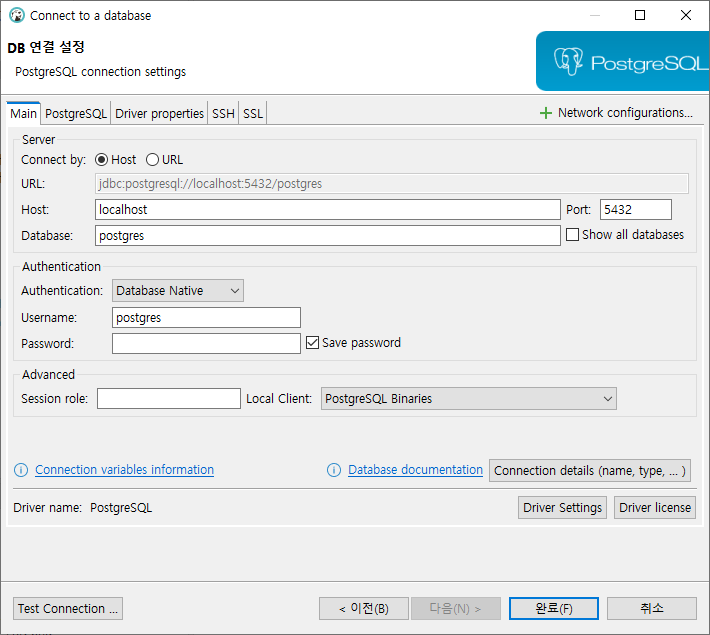The width and height of the screenshot is (710, 635).
Task: Click the Database name input field
Action: (328, 236)
